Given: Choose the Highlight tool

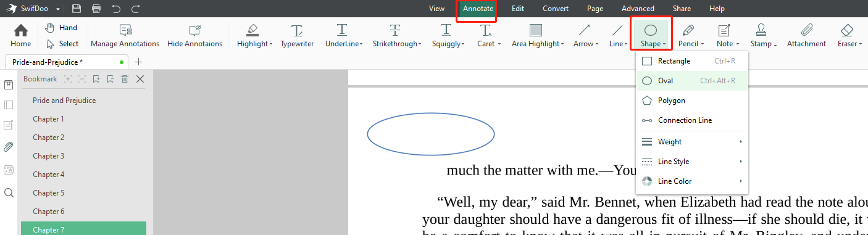Looking at the screenshot, I should [x=254, y=36].
